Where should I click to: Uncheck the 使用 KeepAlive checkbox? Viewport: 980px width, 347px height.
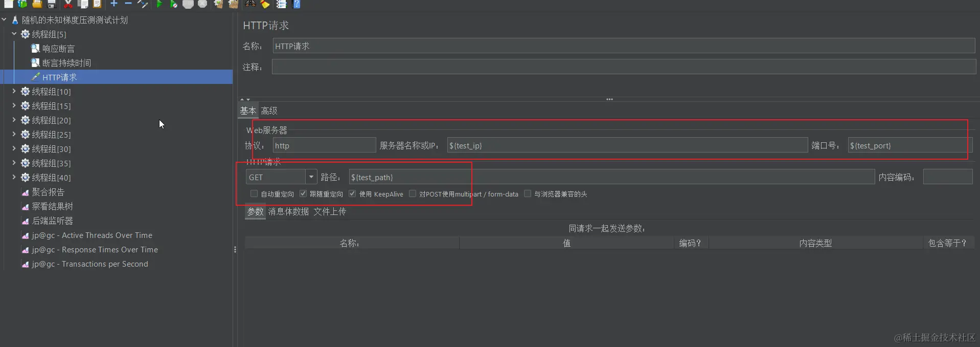click(352, 193)
